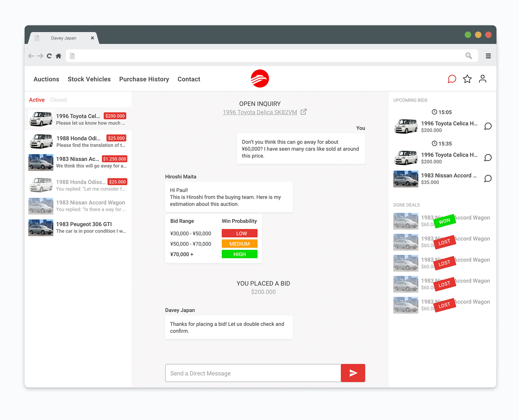519x420 pixels.
Task: Switch to the Closed conversations tab
Action: pyautogui.click(x=58, y=100)
